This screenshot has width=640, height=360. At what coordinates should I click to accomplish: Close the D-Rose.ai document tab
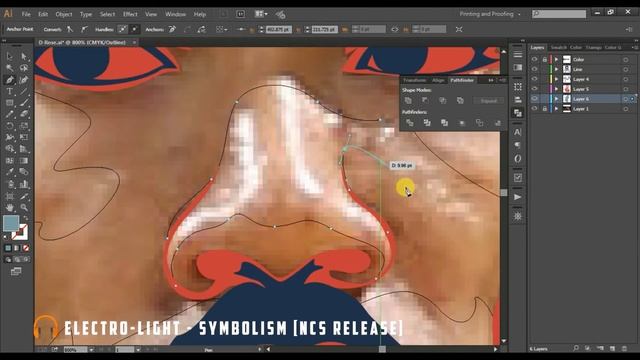(x=134, y=42)
